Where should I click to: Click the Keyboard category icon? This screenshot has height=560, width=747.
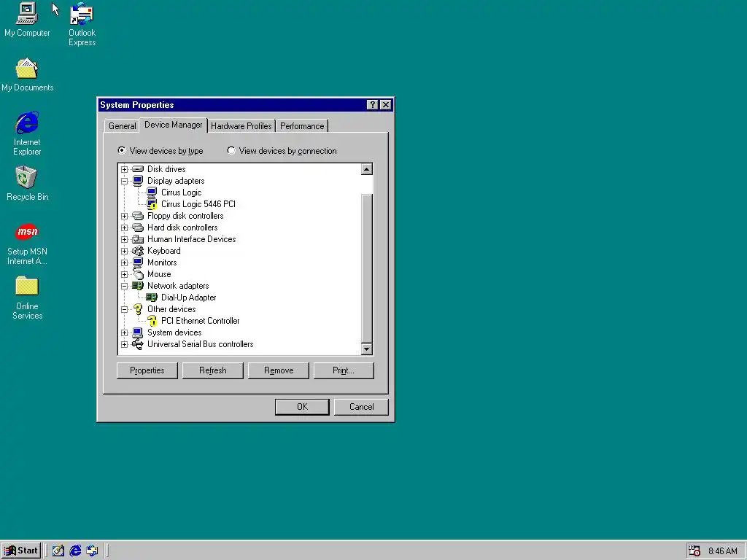138,251
